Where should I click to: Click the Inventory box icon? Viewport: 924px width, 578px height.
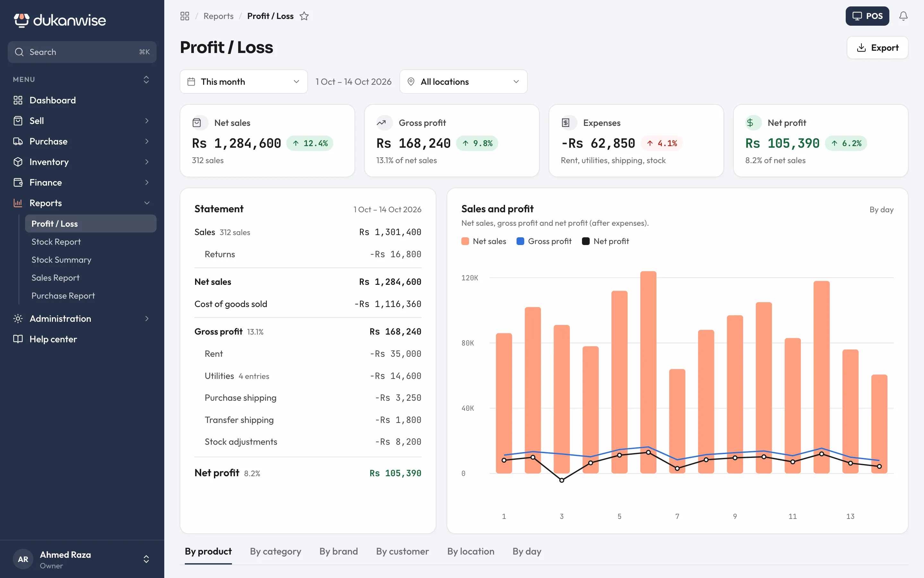click(18, 162)
